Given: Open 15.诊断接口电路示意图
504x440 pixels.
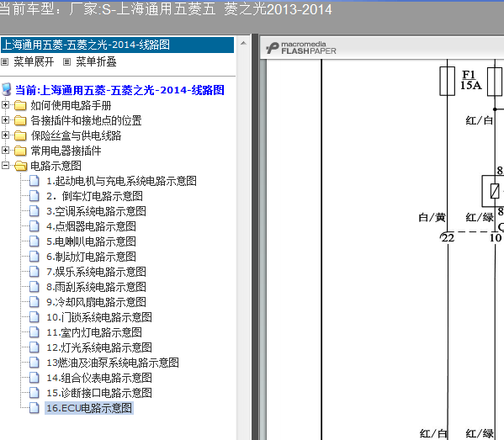Looking at the screenshot, I should [99, 393].
